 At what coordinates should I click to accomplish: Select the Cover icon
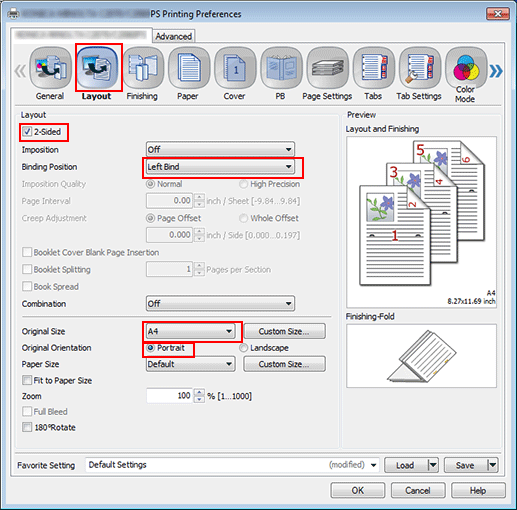235,68
